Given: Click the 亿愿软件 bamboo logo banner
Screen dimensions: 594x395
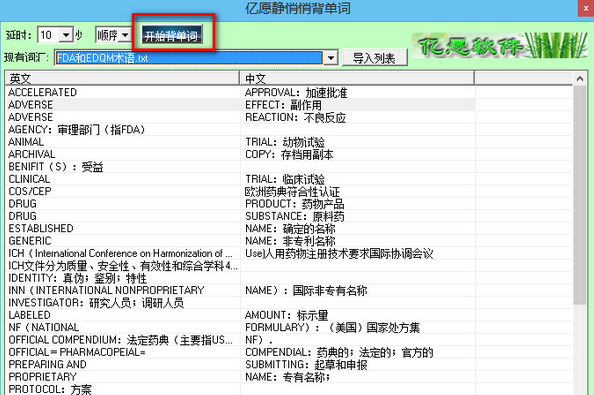Looking at the screenshot, I should pos(500,45).
